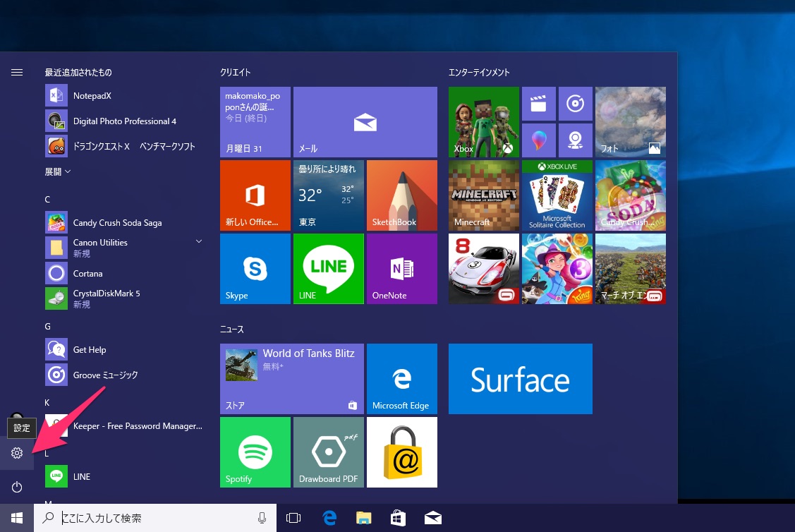Launch the SketchBook tile
This screenshot has width=795, height=532.
pos(402,195)
